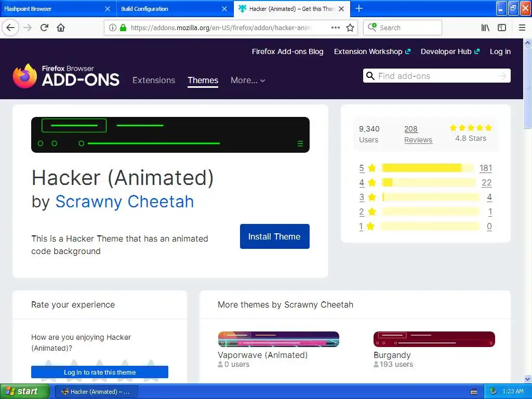532x399 pixels.
Task: Open Developer Hub link
Action: 450,51
